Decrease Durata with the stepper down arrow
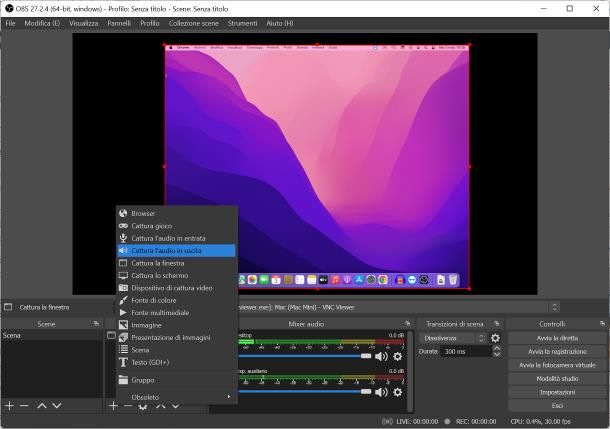Viewport: 610px width, 429px height. point(497,354)
